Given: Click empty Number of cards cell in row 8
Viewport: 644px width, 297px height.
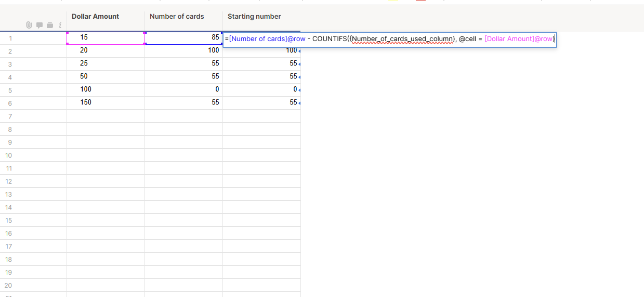Looking at the screenshot, I should tap(183, 129).
